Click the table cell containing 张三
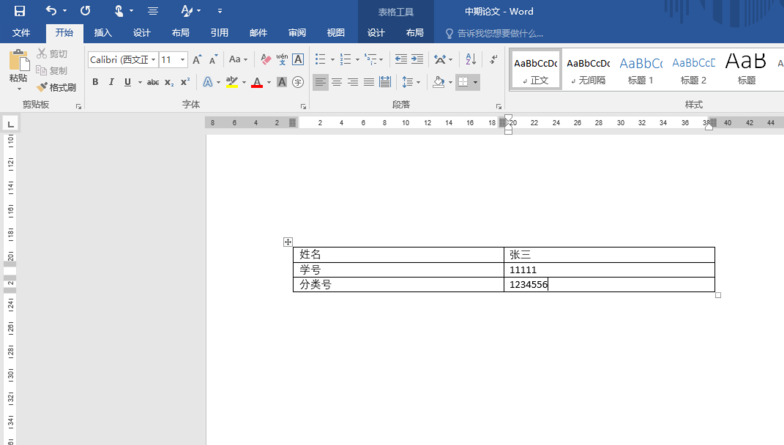Screen dimensions: 784x445 click(608, 255)
